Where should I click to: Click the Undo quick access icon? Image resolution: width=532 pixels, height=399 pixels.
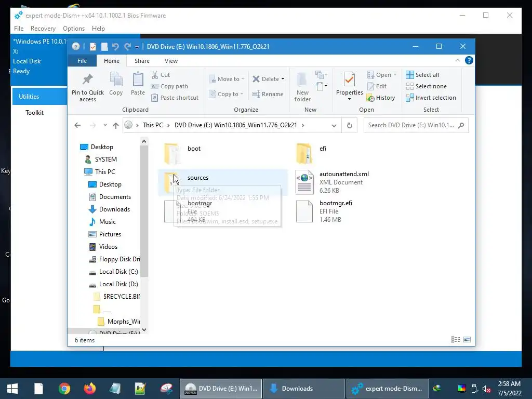(x=115, y=46)
